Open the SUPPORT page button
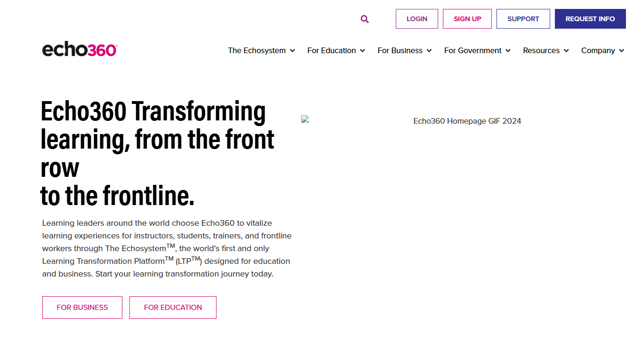This screenshot has height=364, width=641. click(523, 19)
